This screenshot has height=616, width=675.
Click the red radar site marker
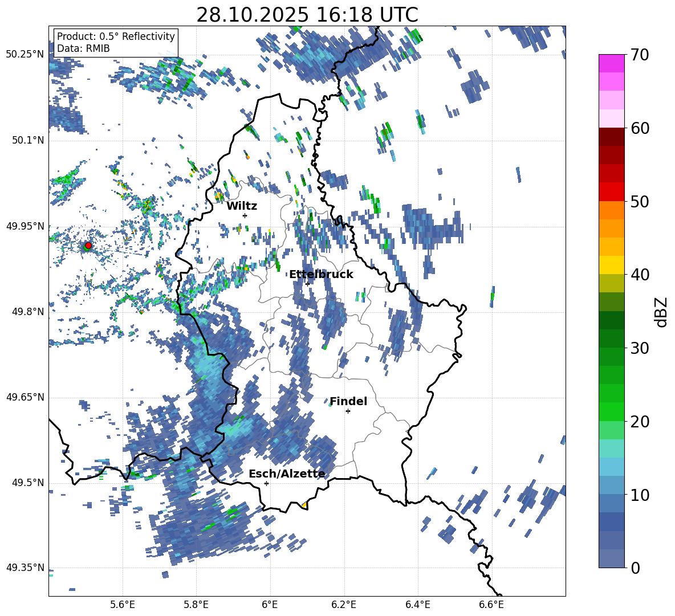click(x=88, y=245)
